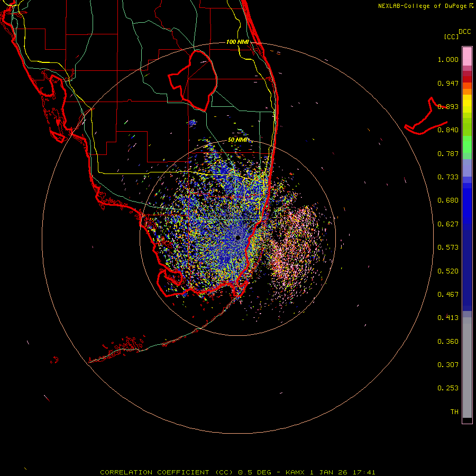Click the 0.627 color scale value
Screen dimensions: 476x476
point(448,224)
